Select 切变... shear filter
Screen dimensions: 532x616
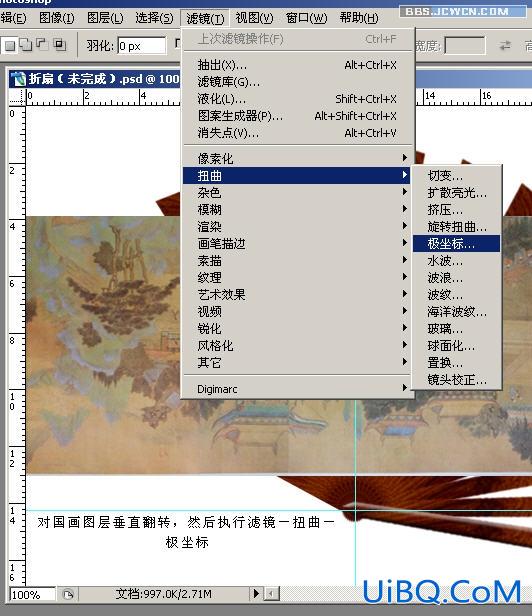pyautogui.click(x=457, y=175)
